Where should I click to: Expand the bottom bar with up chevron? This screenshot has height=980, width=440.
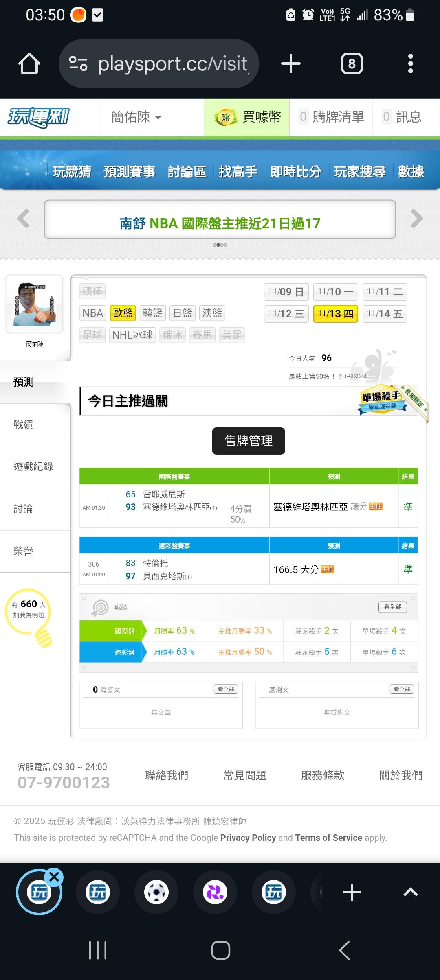pyautogui.click(x=410, y=892)
